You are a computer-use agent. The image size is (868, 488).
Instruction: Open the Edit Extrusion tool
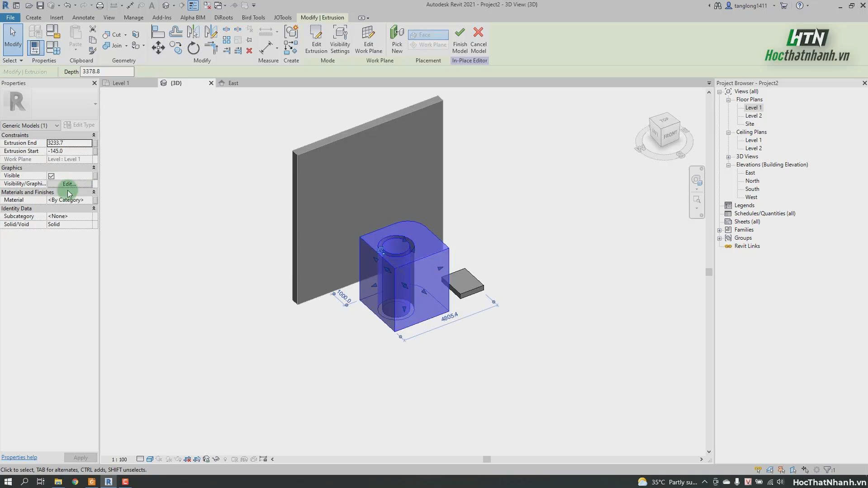[316, 39]
